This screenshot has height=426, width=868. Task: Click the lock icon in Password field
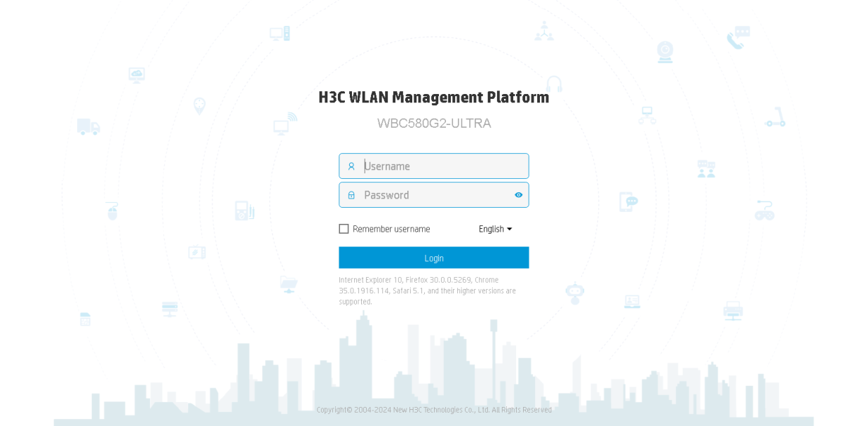pyautogui.click(x=351, y=195)
